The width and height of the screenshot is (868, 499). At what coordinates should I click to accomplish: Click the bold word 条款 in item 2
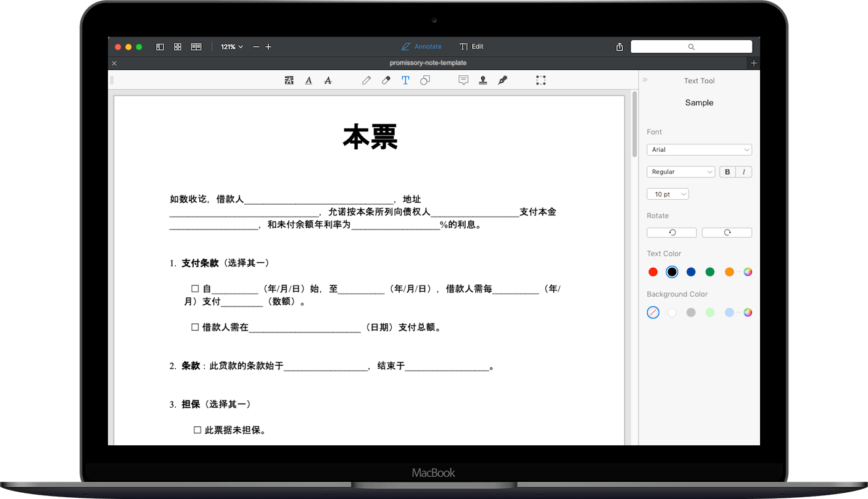click(x=191, y=366)
